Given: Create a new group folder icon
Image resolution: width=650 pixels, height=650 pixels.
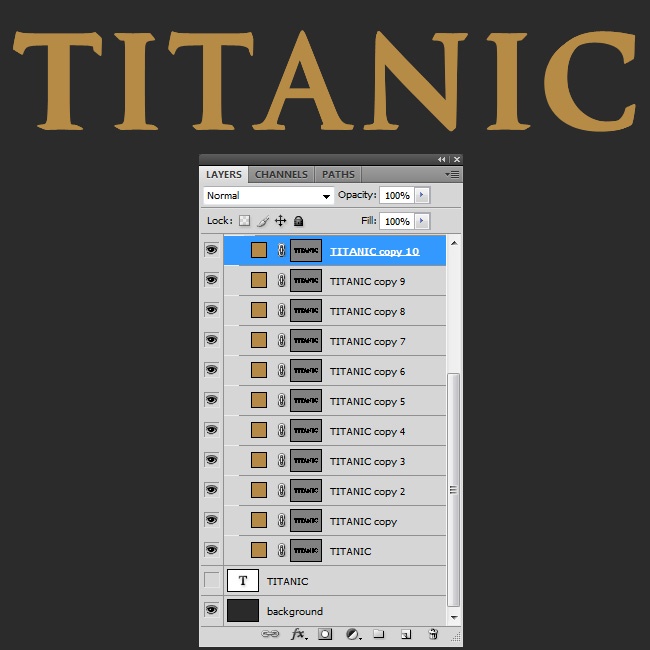Looking at the screenshot, I should 378,633.
